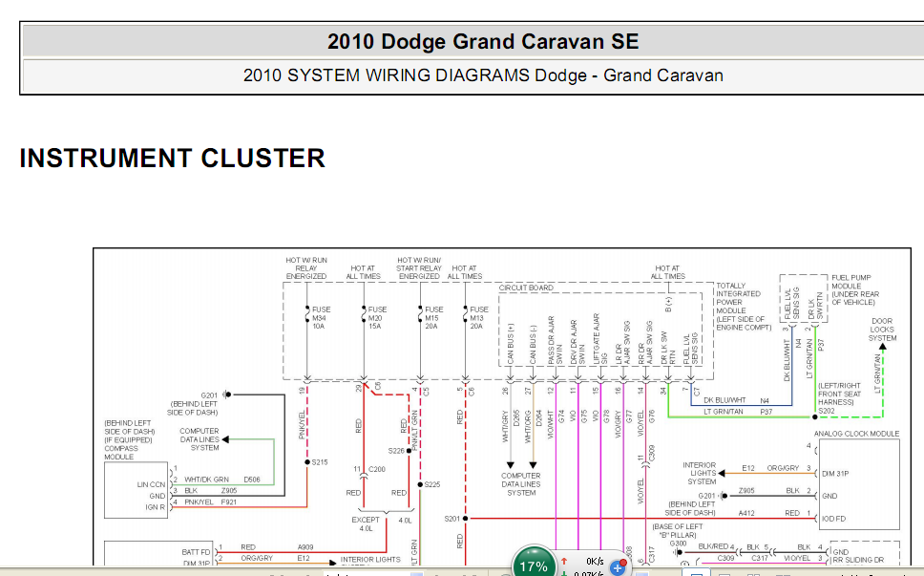924x576 pixels.
Task: Click the Totally Integrated Power Module label
Action: [743, 306]
